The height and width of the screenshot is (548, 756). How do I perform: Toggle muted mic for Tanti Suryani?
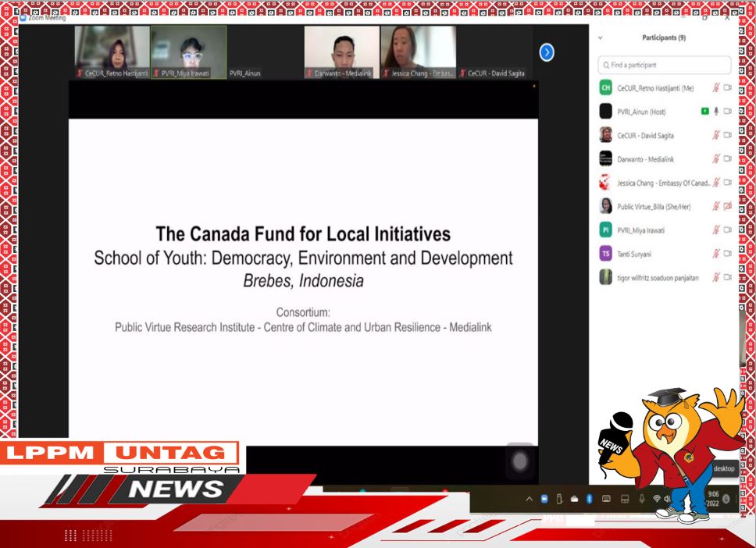click(x=716, y=254)
